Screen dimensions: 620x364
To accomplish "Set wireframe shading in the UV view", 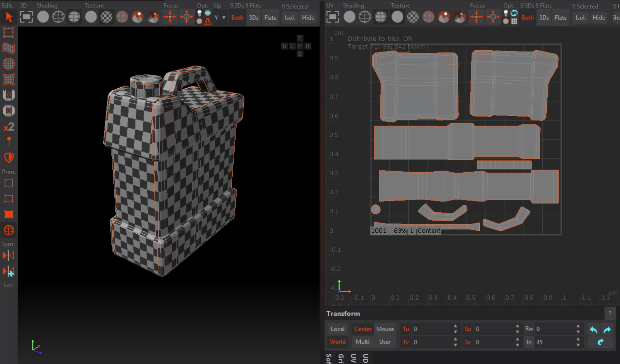I will point(365,17).
